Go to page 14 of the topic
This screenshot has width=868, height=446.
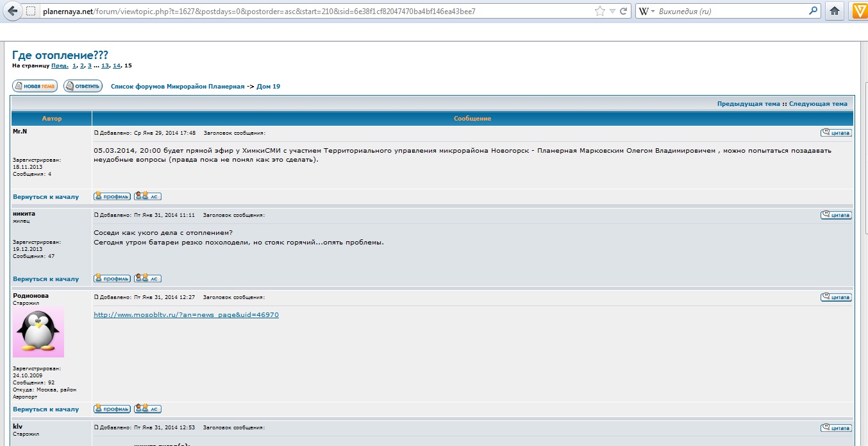[x=117, y=65]
